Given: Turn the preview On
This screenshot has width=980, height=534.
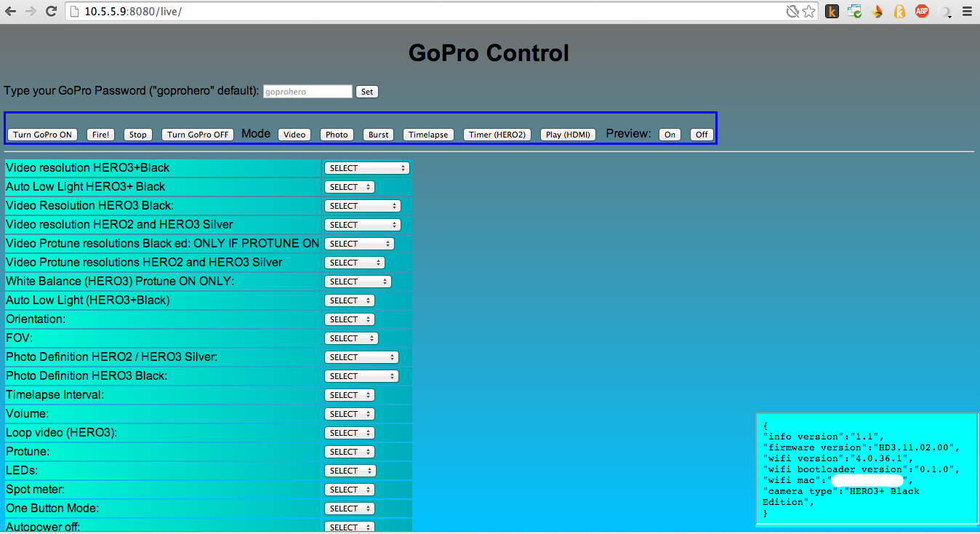Looking at the screenshot, I should point(670,135).
